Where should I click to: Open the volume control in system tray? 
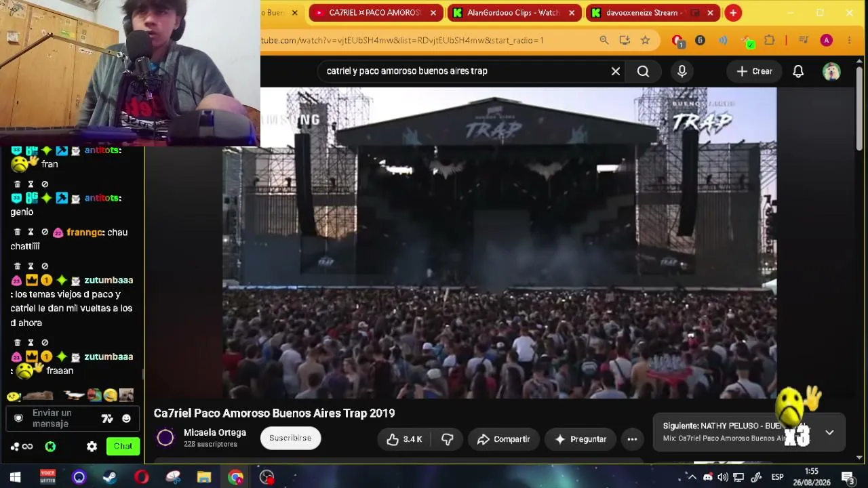coord(723,477)
